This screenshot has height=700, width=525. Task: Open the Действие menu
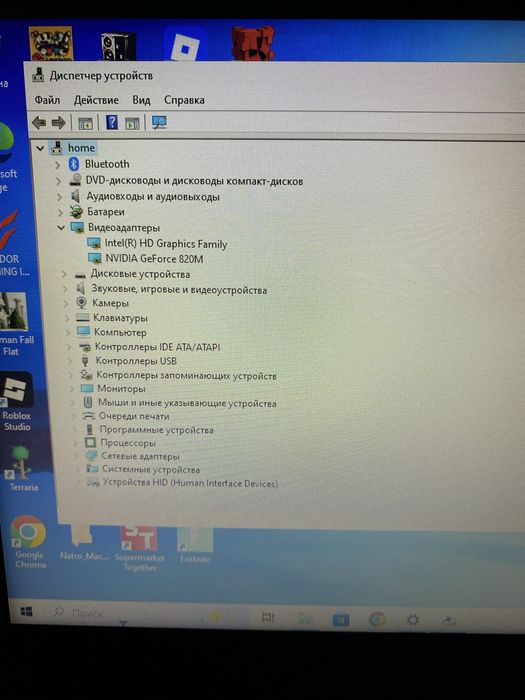click(x=96, y=100)
